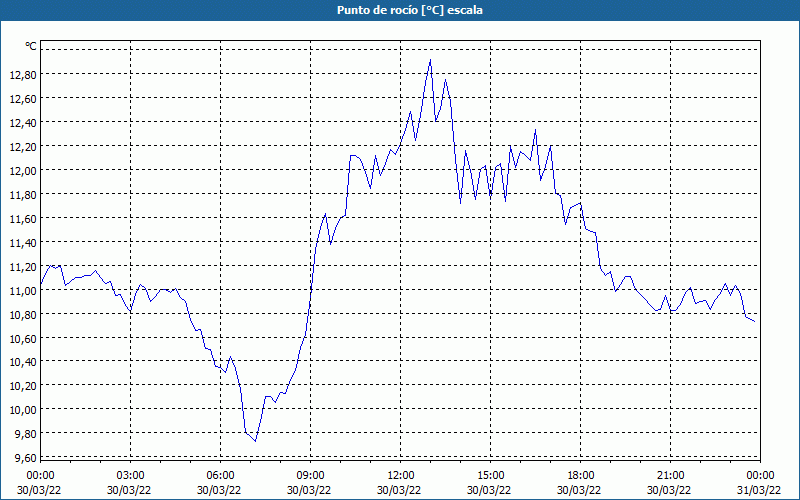800x500 pixels.
Task: Click the 09:00 time label
Action: tap(311, 476)
